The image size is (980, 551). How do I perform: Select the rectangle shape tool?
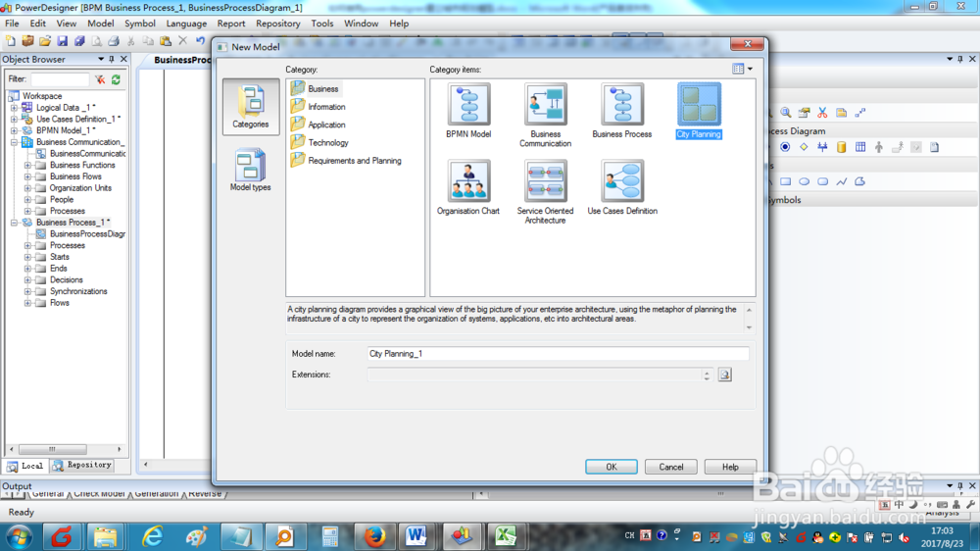pos(786,181)
